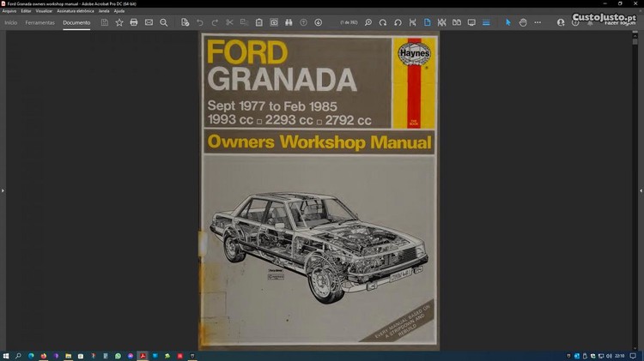The image size is (644, 361).
Task: Add a star bookmark to this document
Action: tap(119, 22)
